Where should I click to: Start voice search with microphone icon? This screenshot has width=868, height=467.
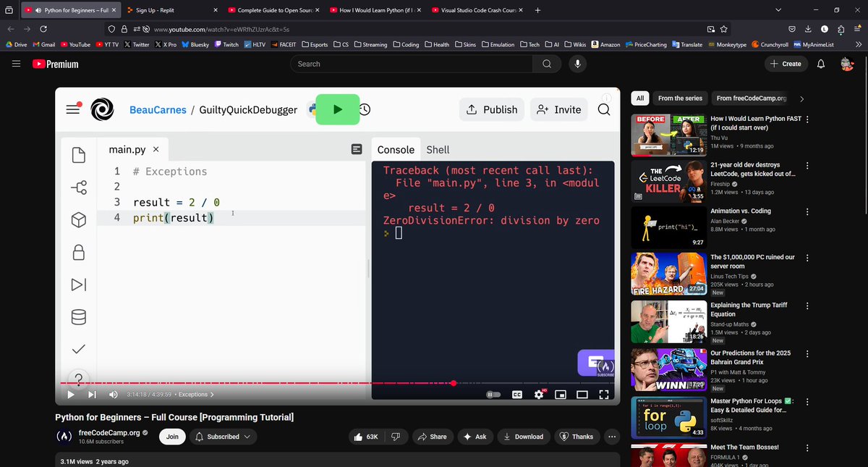[577, 64]
